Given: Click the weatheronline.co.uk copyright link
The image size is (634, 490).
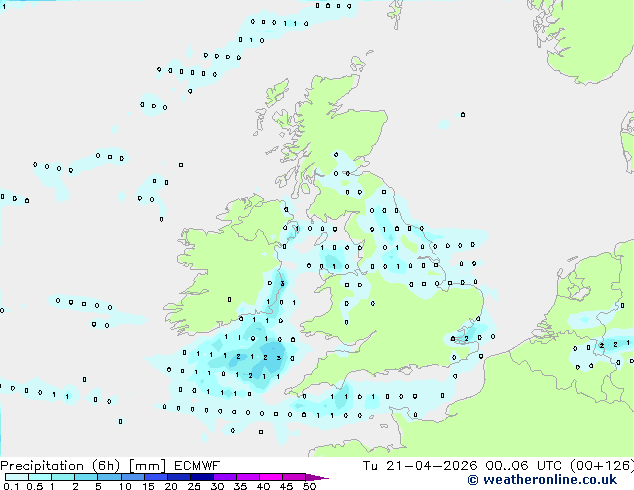Looking at the screenshot, I should [542, 480].
